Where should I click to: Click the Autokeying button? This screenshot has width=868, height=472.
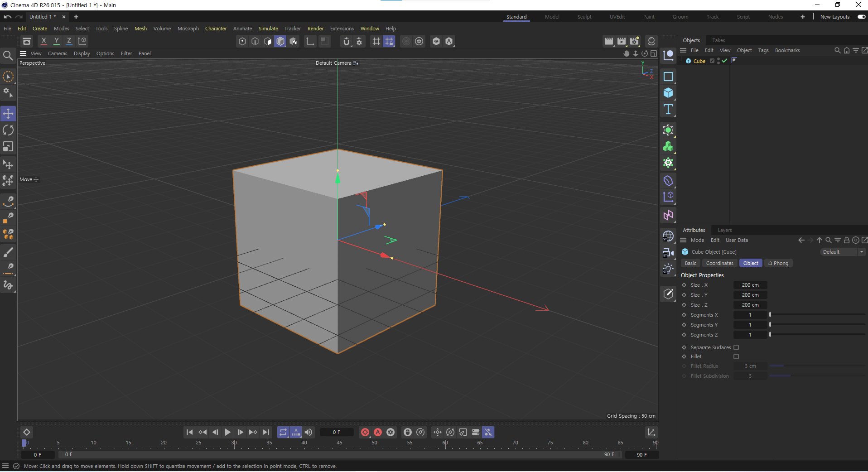[378, 432]
